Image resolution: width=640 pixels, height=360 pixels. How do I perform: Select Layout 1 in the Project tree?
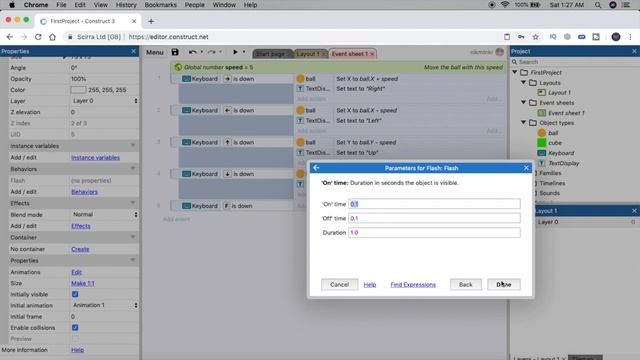(559, 93)
